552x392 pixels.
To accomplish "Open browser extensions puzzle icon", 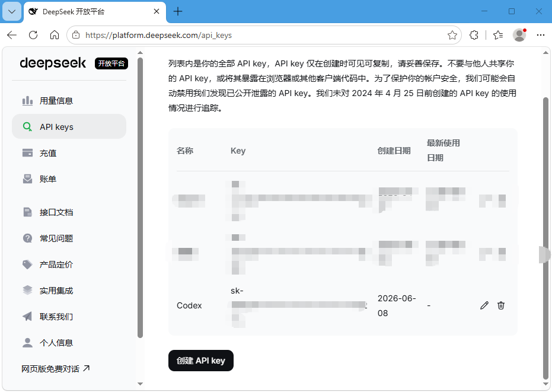I will tap(474, 35).
